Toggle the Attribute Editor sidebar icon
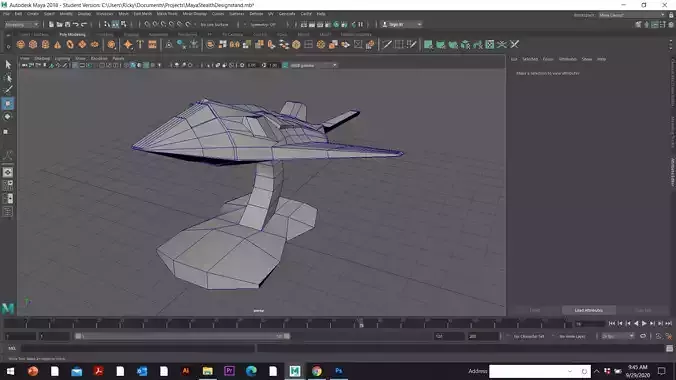This screenshot has height=380, width=676. coord(654,25)
